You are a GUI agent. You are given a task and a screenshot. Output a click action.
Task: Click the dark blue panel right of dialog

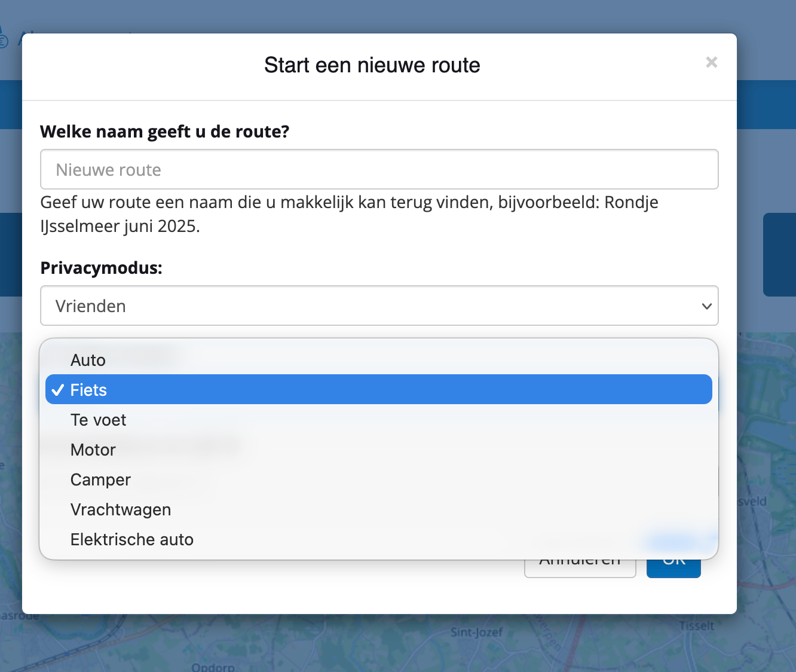[779, 255]
